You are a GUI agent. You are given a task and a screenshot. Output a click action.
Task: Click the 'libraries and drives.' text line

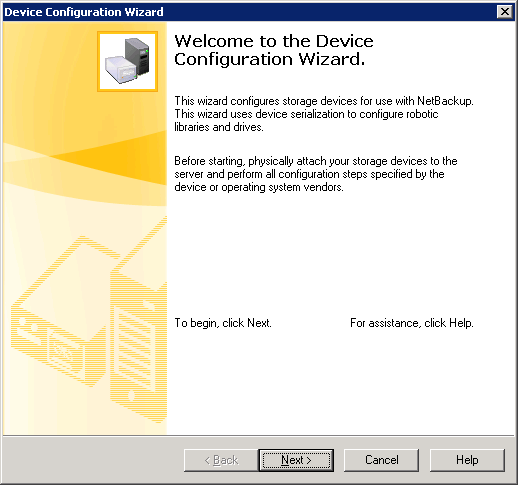tap(219, 127)
